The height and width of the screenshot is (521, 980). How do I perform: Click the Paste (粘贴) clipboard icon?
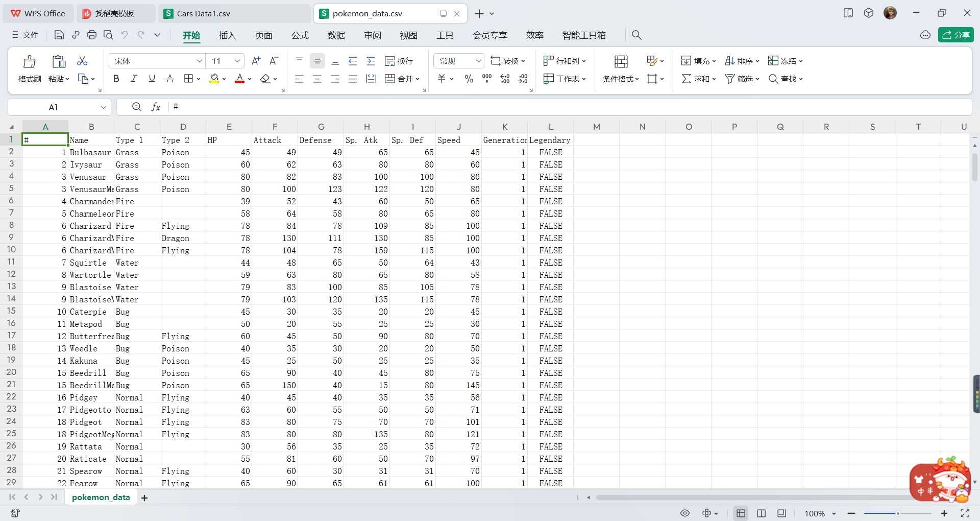pyautogui.click(x=59, y=61)
